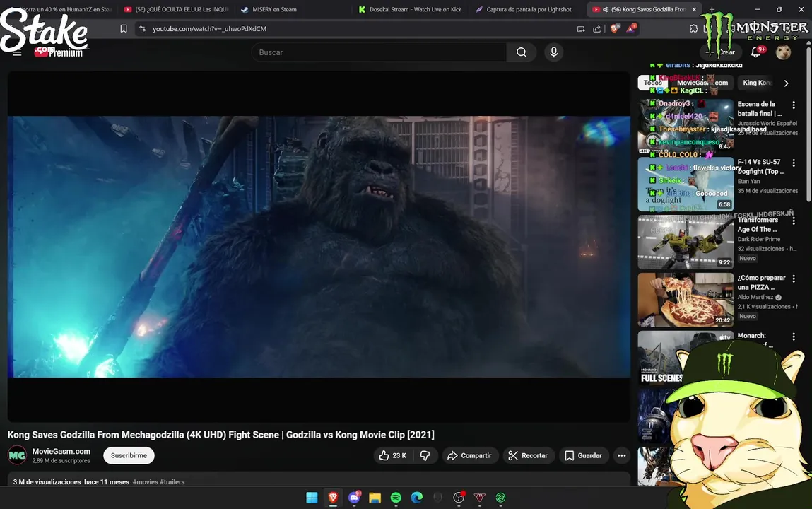The image size is (812, 509).
Task: Click the Crear create button
Action: pyautogui.click(x=720, y=52)
